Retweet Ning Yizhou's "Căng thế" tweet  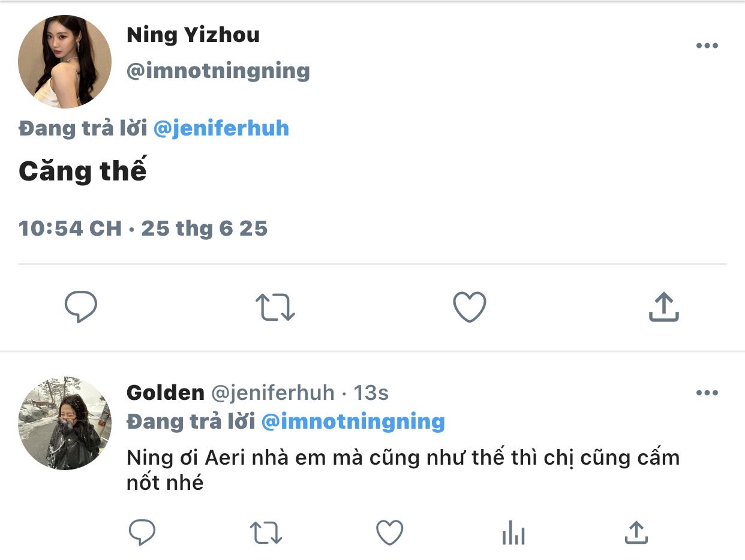[x=275, y=307]
